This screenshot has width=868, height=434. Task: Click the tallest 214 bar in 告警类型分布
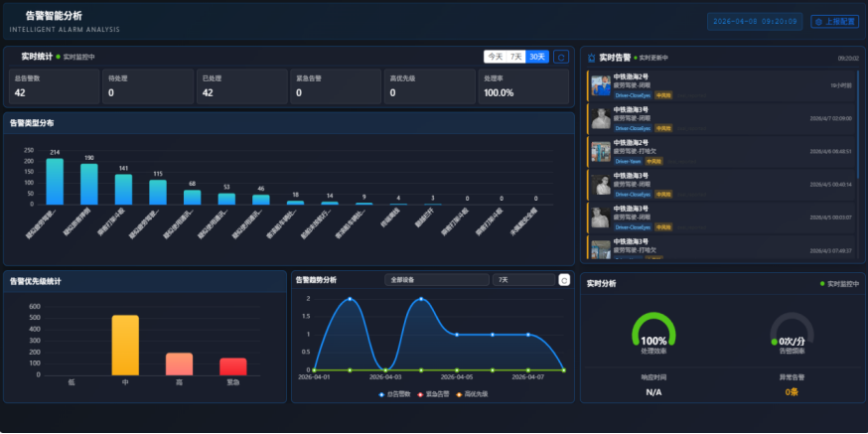point(55,182)
